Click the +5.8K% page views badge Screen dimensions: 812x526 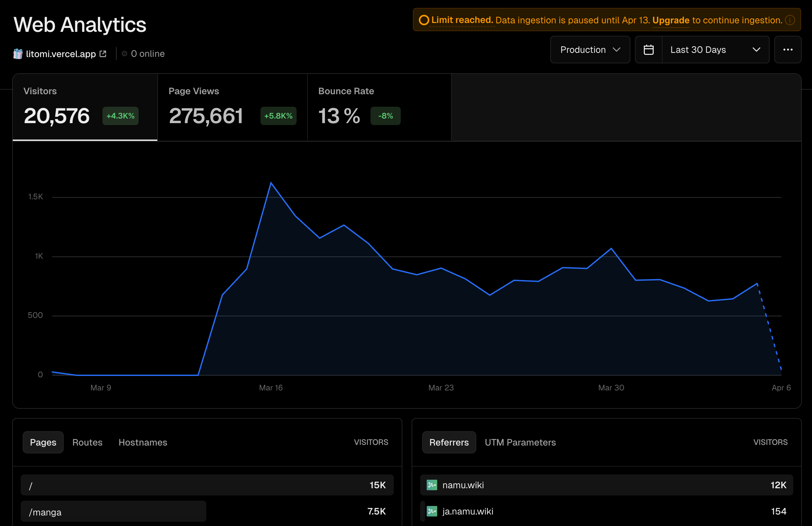279,116
